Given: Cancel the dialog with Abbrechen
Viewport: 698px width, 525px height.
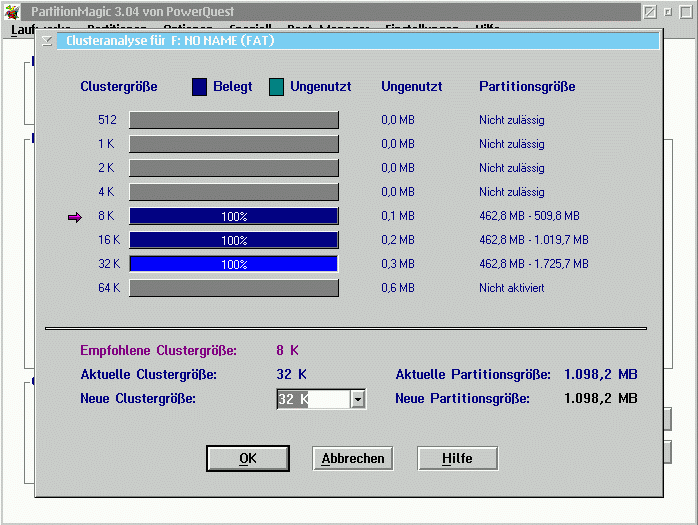Looking at the screenshot, I should click(x=353, y=458).
